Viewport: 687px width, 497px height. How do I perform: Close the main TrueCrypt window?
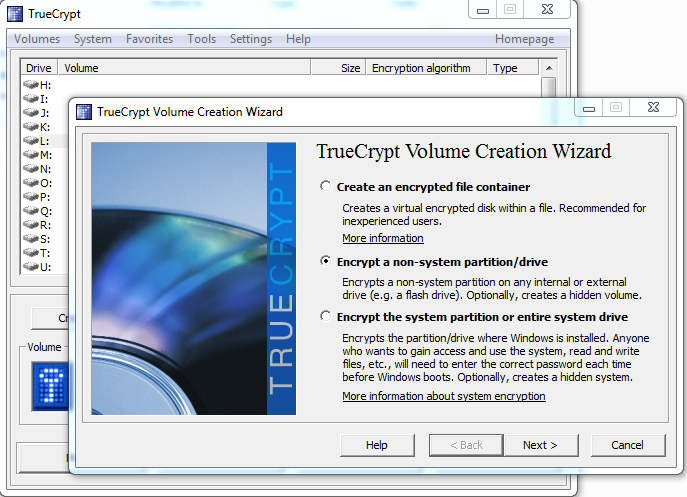547,10
